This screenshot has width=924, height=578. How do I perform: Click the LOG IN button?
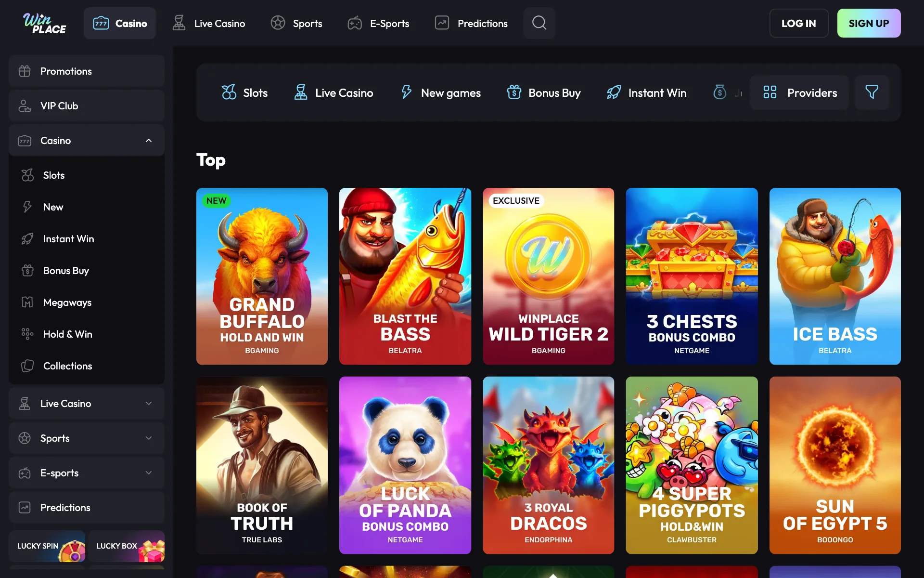tap(799, 23)
